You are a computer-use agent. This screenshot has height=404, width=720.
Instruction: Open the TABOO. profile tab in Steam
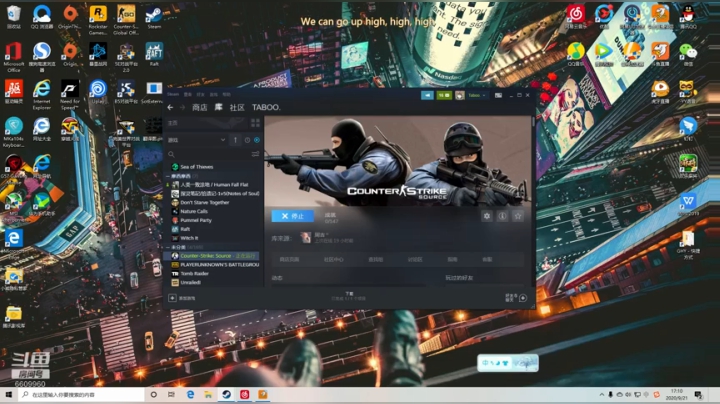(x=266, y=107)
